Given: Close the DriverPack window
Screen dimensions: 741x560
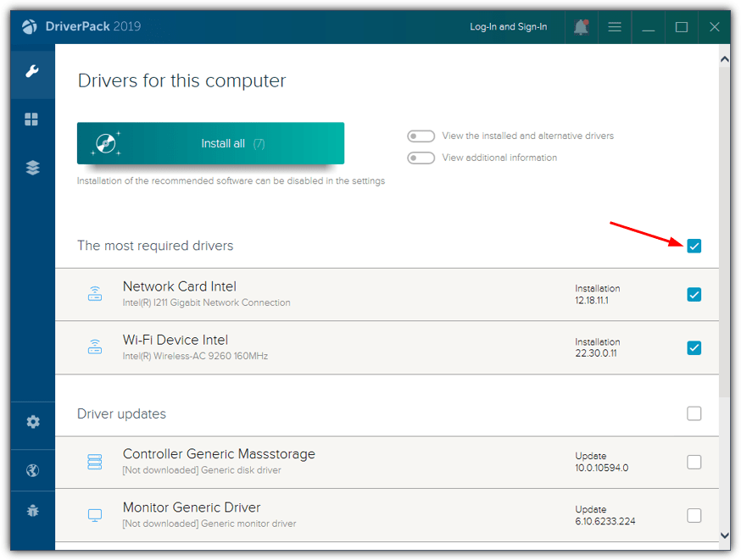Looking at the screenshot, I should click(715, 27).
